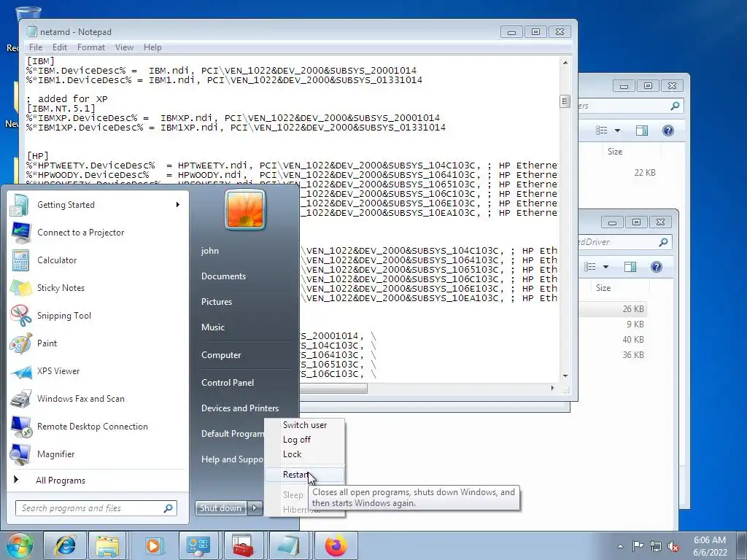Open Documents from Start menu

(x=223, y=276)
